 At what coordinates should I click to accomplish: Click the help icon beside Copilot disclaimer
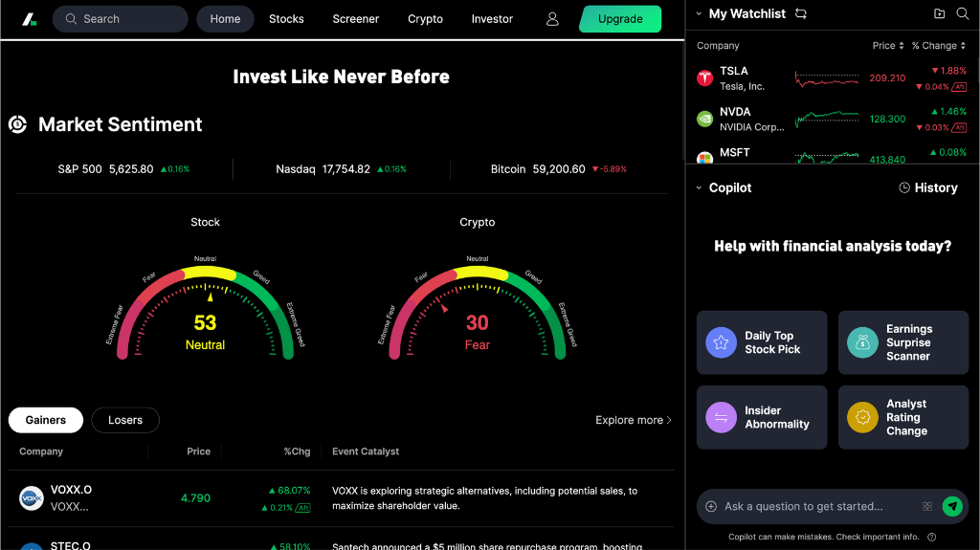(931, 537)
